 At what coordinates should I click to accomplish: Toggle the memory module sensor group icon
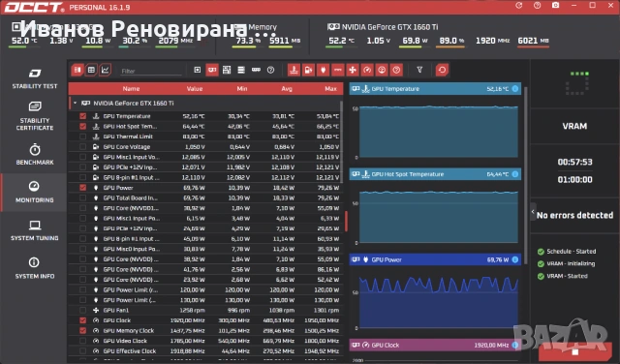(256, 70)
